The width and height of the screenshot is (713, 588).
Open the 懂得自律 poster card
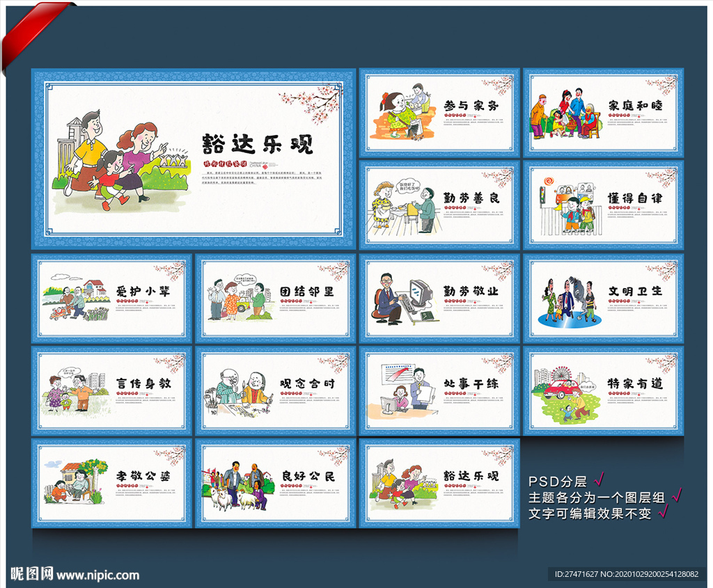click(604, 205)
